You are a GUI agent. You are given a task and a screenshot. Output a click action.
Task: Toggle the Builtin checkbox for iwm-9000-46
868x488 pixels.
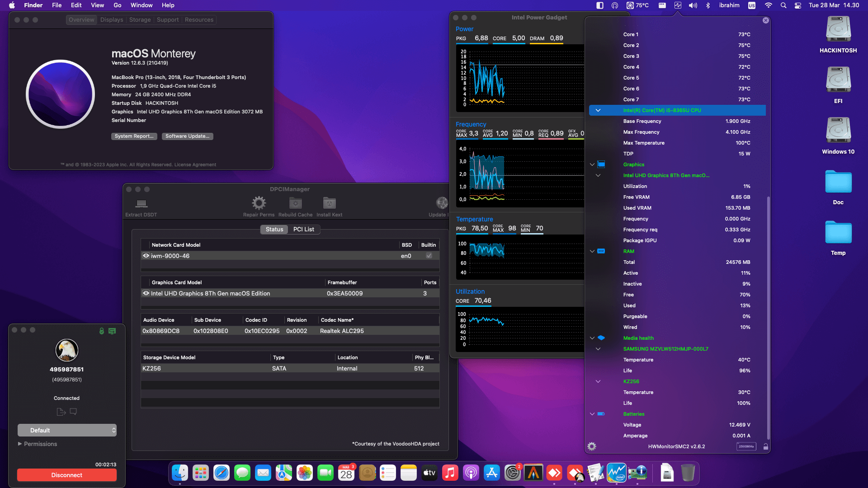(429, 255)
